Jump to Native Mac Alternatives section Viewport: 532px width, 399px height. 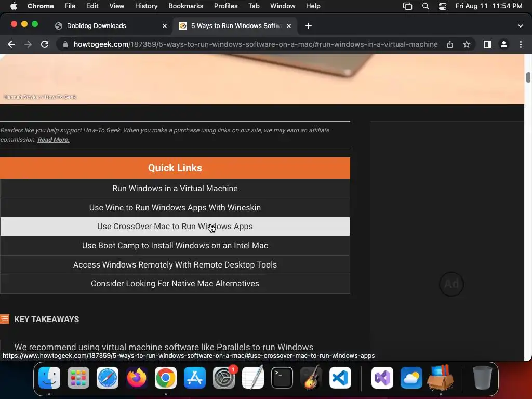pos(175,283)
